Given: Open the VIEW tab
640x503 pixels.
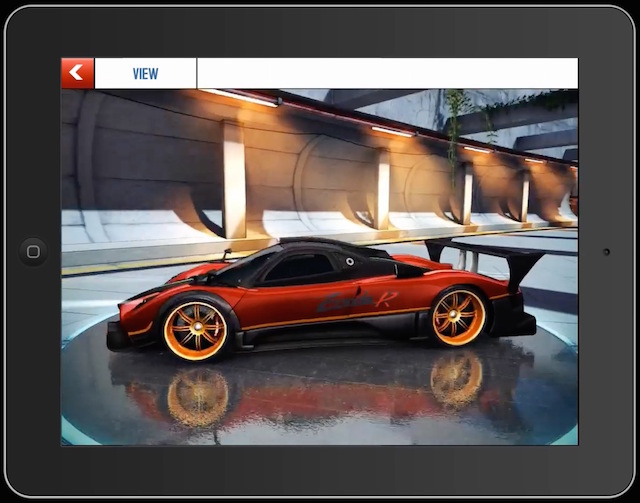Looking at the screenshot, I should coord(145,73).
